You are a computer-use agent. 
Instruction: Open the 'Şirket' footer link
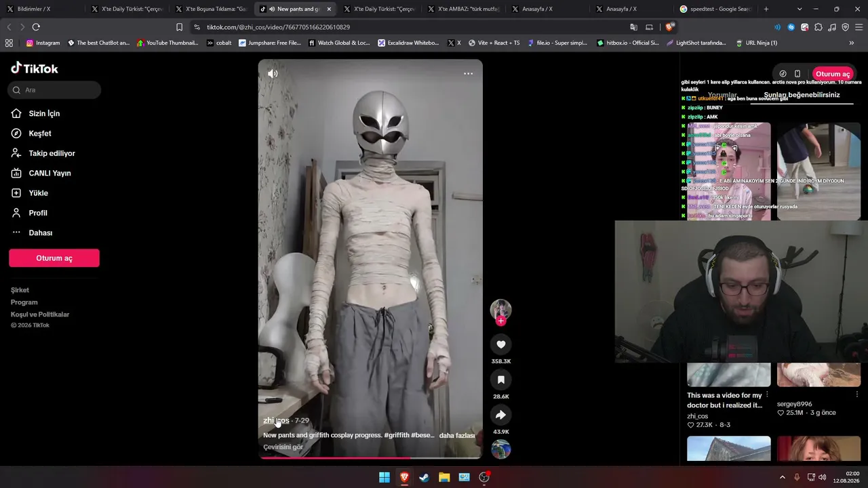[20, 290]
